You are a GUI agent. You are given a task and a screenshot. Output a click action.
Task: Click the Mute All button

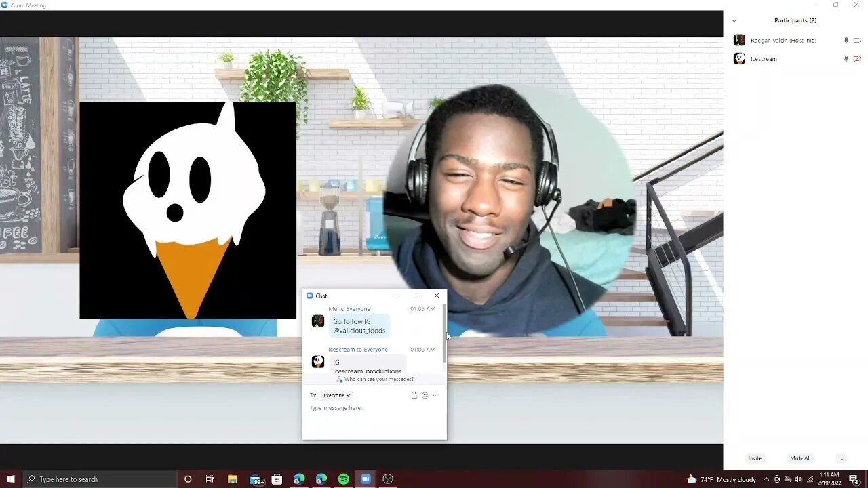(x=800, y=458)
